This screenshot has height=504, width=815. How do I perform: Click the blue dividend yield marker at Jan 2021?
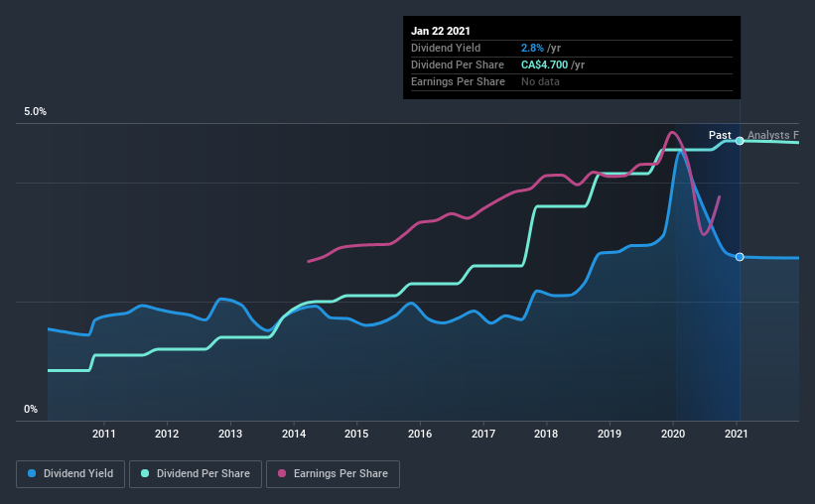[x=740, y=257]
